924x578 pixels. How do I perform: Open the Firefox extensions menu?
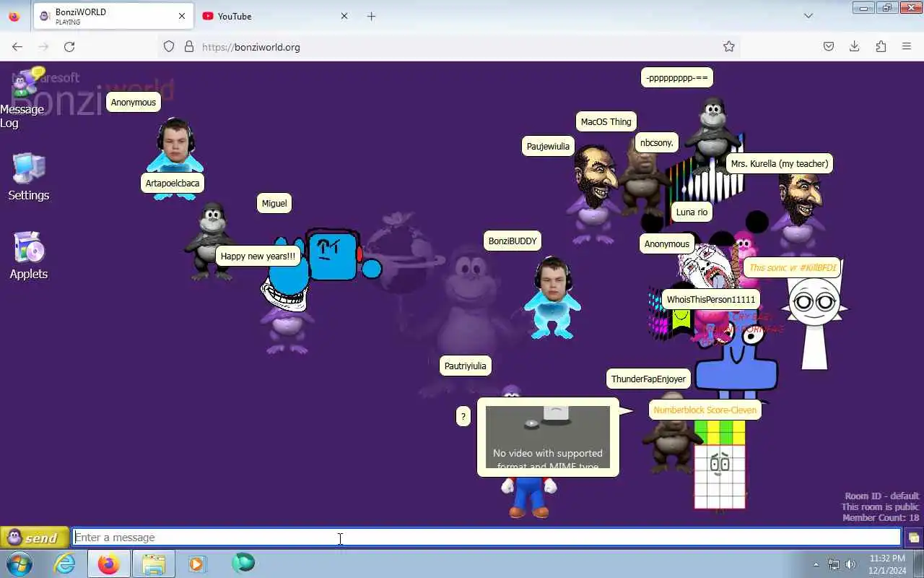(881, 46)
